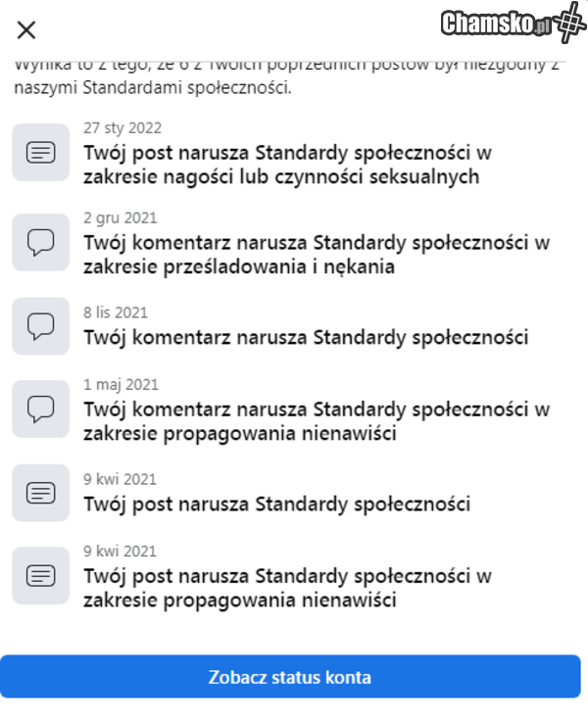
Task: Close the dialog with the X icon
Action: pyautogui.click(x=26, y=30)
